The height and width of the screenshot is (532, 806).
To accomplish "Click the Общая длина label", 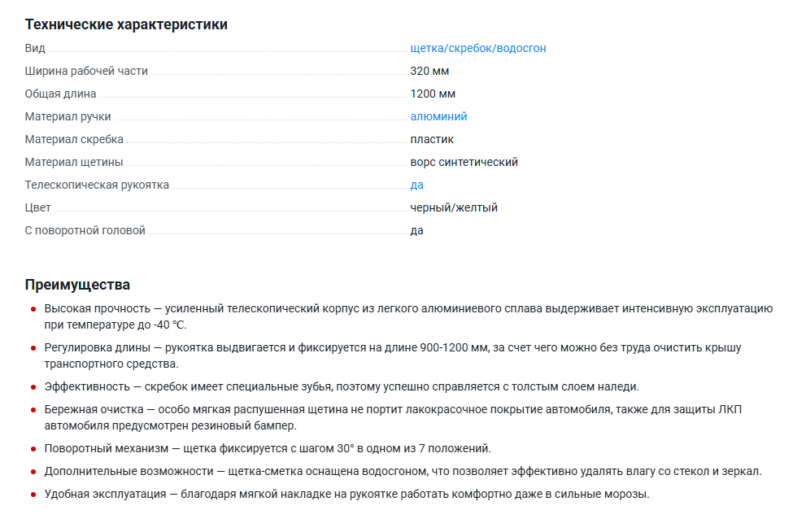I will tap(60, 94).
